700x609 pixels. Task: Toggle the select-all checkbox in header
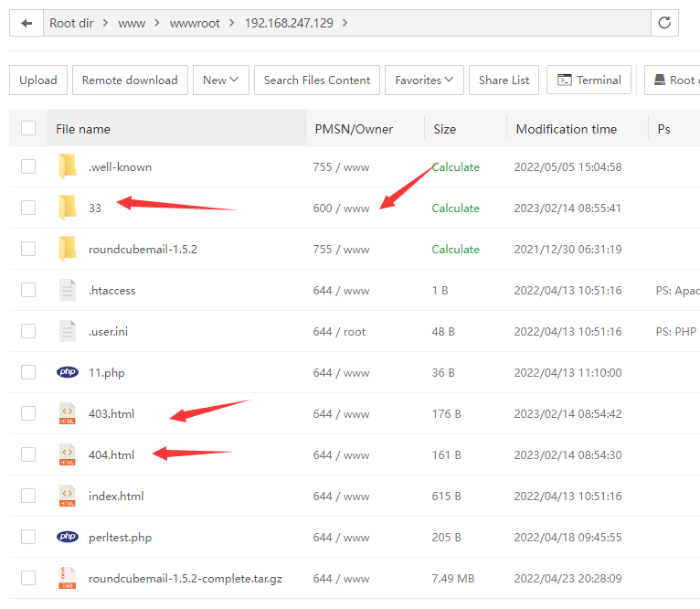tap(28, 128)
